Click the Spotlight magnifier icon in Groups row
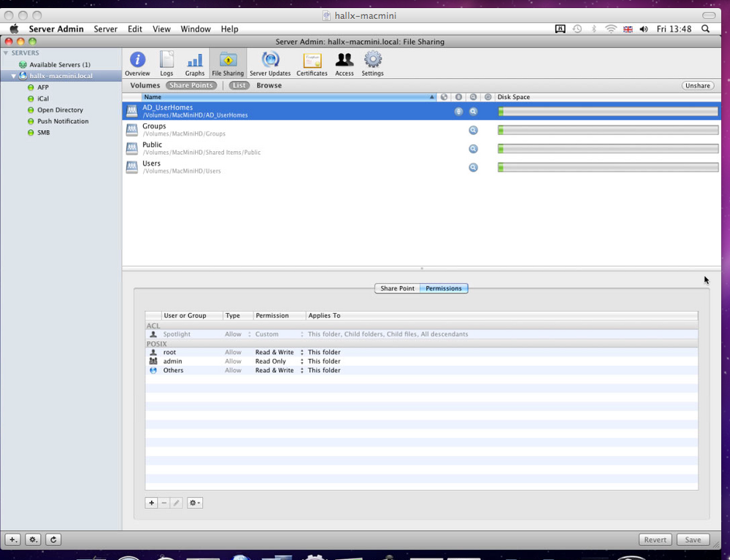This screenshot has width=730, height=560. point(473,130)
